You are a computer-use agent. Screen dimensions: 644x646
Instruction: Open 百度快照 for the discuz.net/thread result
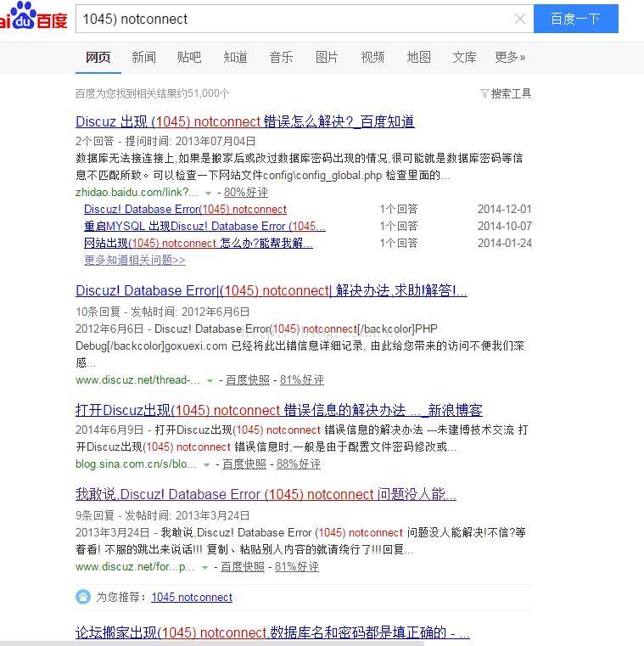[x=248, y=379]
